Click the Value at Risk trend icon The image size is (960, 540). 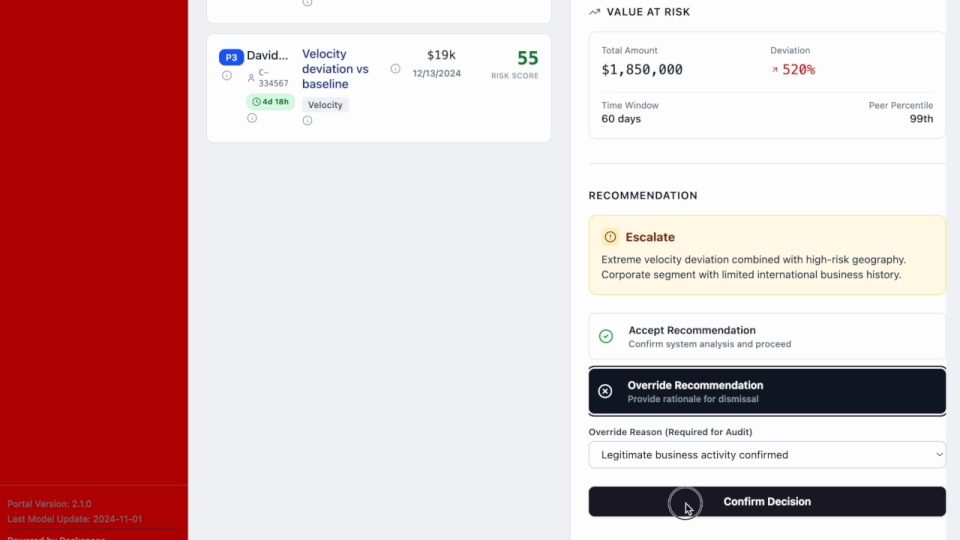(x=595, y=12)
